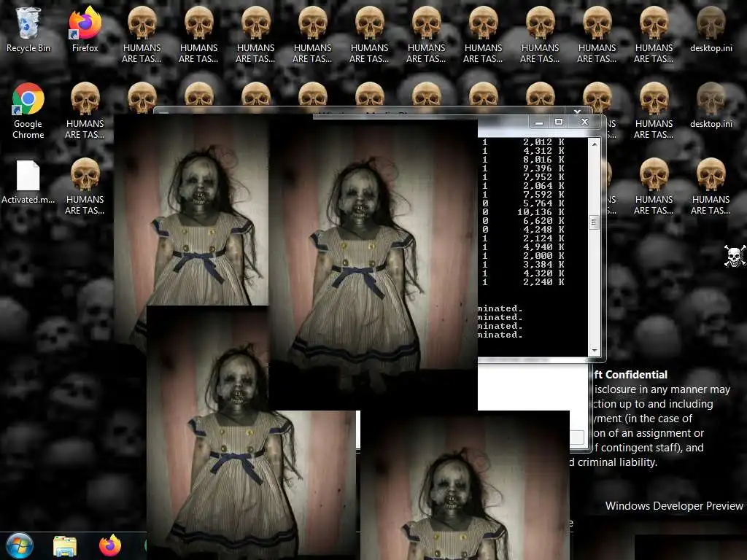Screen dimensions: 747x560
Task: Click the "2,000 K" value in console
Action: pyautogui.click(x=543, y=256)
